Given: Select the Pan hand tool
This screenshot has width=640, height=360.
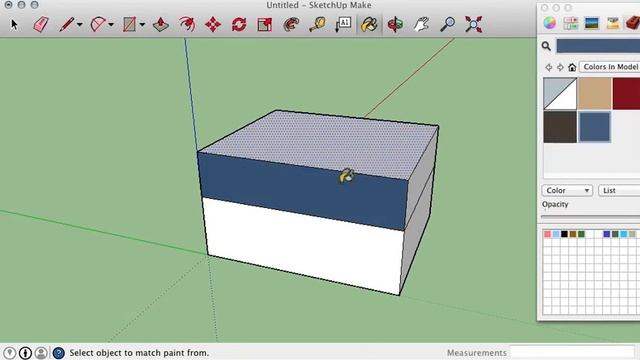Looking at the screenshot, I should [421, 24].
